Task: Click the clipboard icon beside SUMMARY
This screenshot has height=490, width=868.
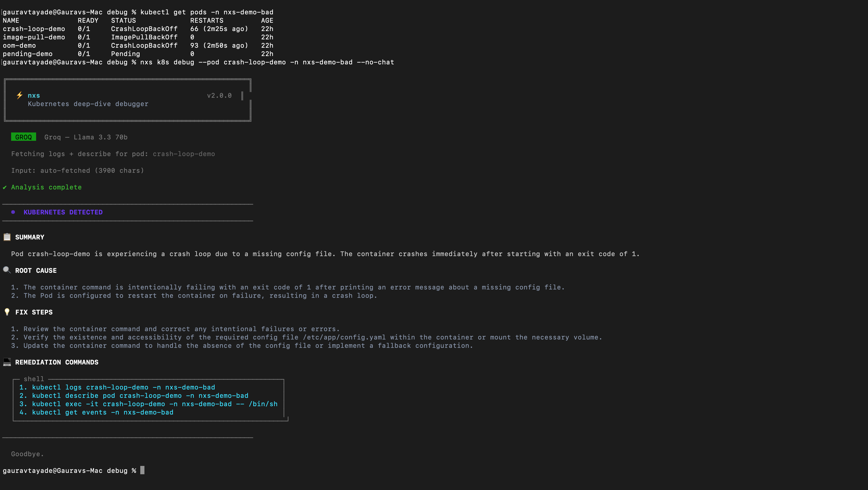Action: [7, 237]
